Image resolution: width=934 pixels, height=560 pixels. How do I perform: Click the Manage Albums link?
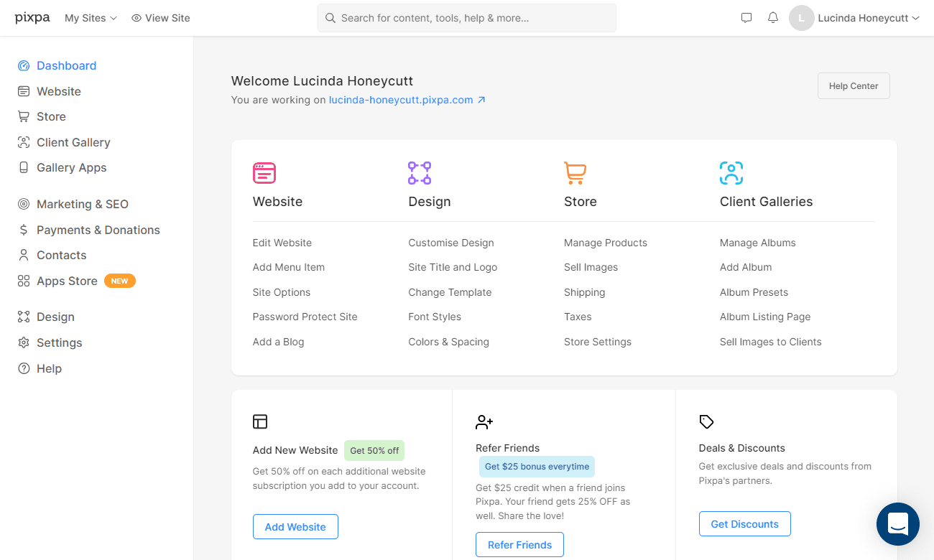(758, 243)
